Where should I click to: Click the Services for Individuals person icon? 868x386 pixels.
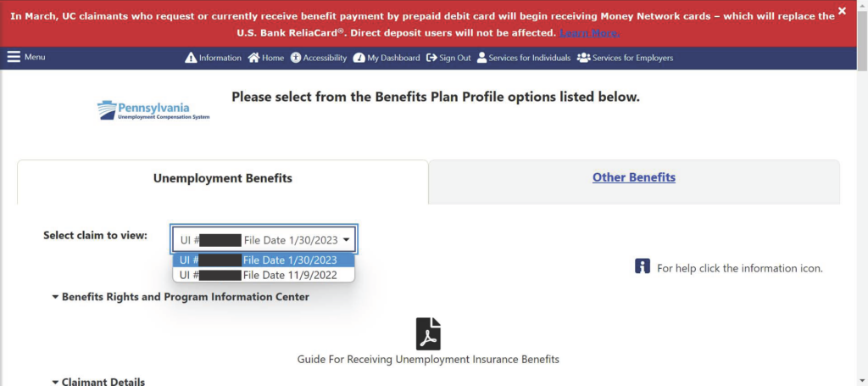[482, 59]
